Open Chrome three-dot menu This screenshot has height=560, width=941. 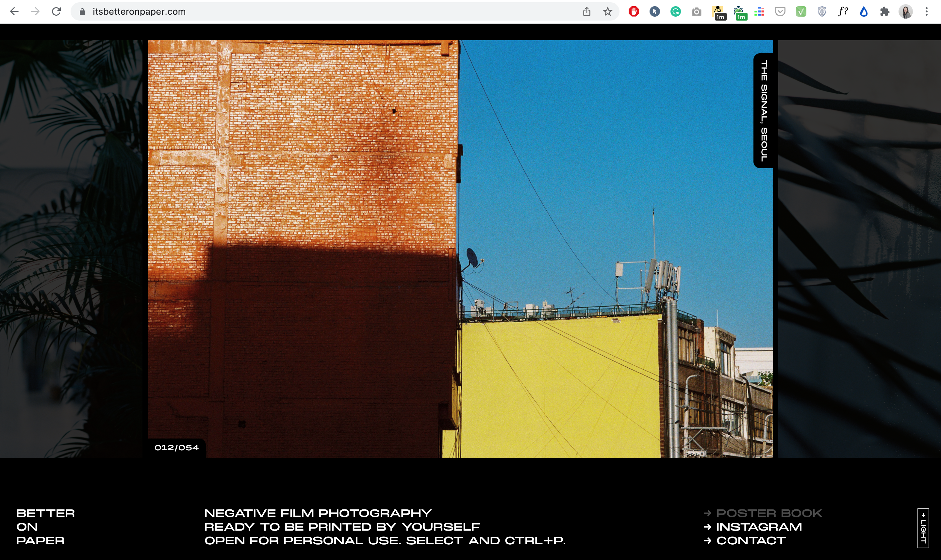click(x=926, y=12)
